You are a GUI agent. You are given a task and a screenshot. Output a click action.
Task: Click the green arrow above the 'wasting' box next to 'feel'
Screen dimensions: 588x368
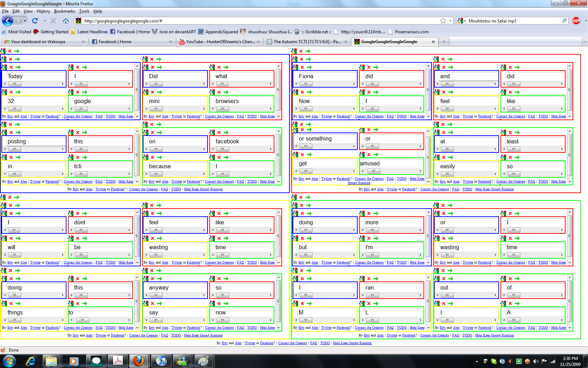[x=160, y=238]
